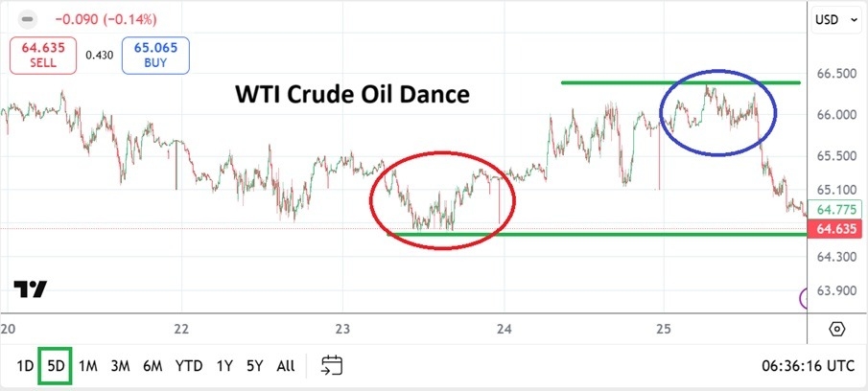The height and width of the screenshot is (391, 868).
Task: Click the BUY button at 65.065
Action: click(x=155, y=55)
